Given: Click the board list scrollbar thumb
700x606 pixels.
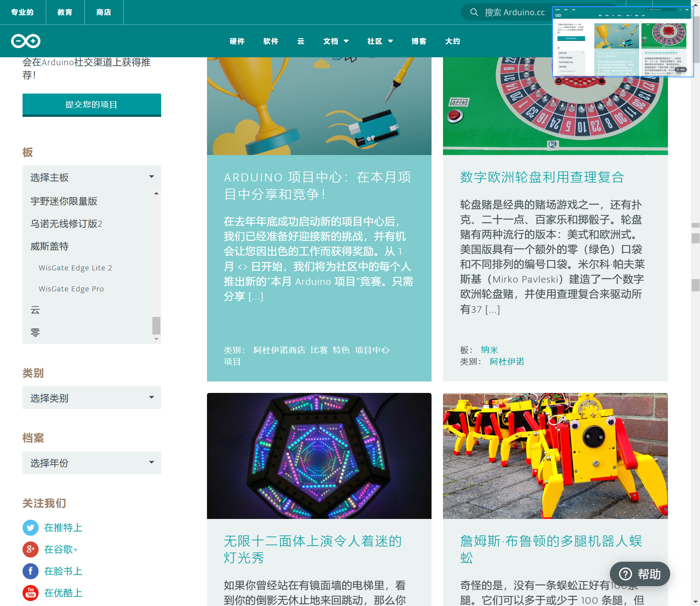Looking at the screenshot, I should coord(156,325).
